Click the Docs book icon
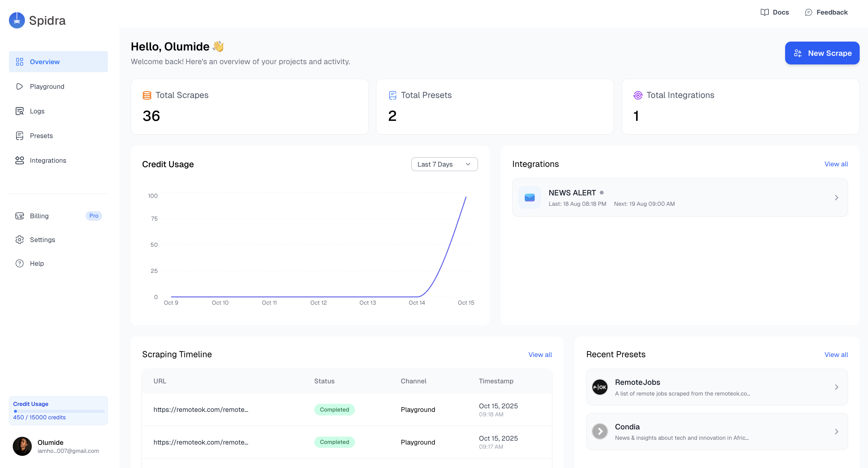This screenshot has height=468, width=868. [x=765, y=12]
